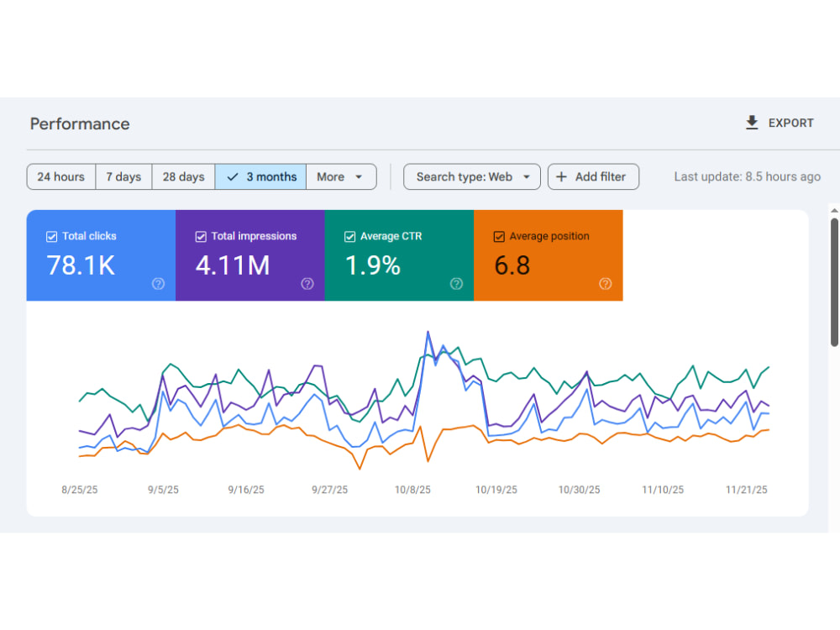Click the 1.9% CTR value
This screenshot has width=840, height=630.
(372, 265)
